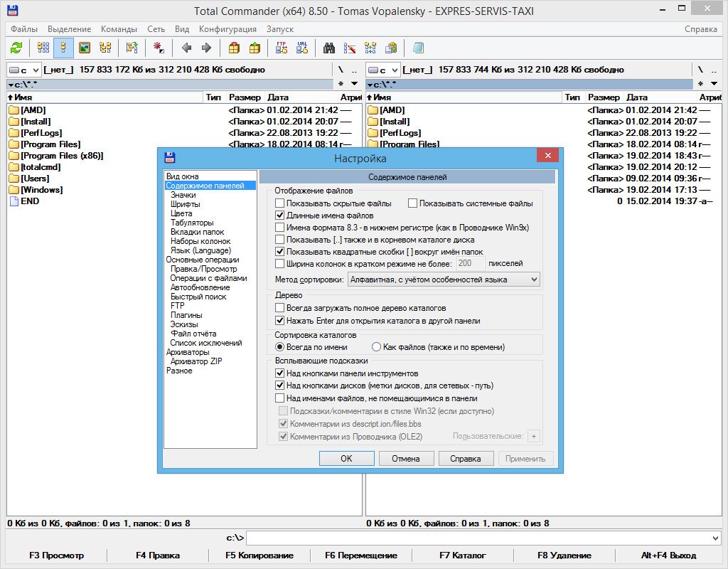Screen dimensions: 728x569
Task: Open right panel drive c dropdown
Action: (383, 70)
